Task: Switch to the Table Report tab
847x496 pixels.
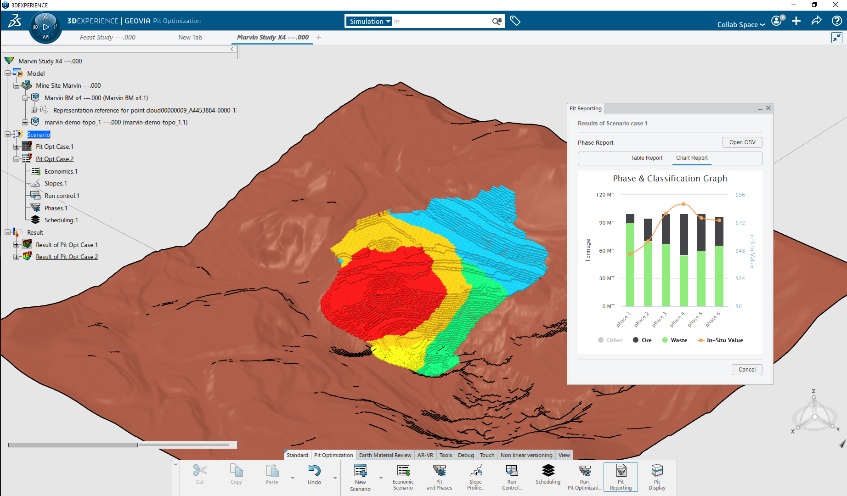Action: [x=647, y=158]
